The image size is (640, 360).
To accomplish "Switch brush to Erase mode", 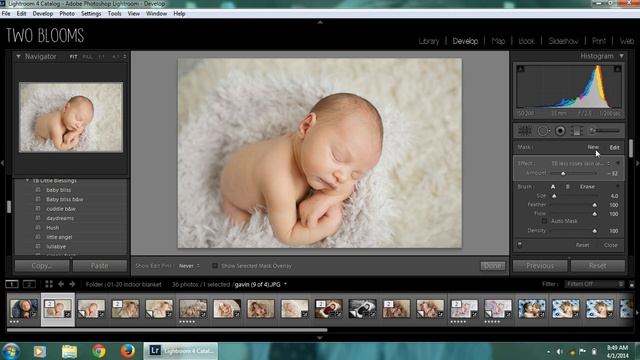I will [x=587, y=187].
